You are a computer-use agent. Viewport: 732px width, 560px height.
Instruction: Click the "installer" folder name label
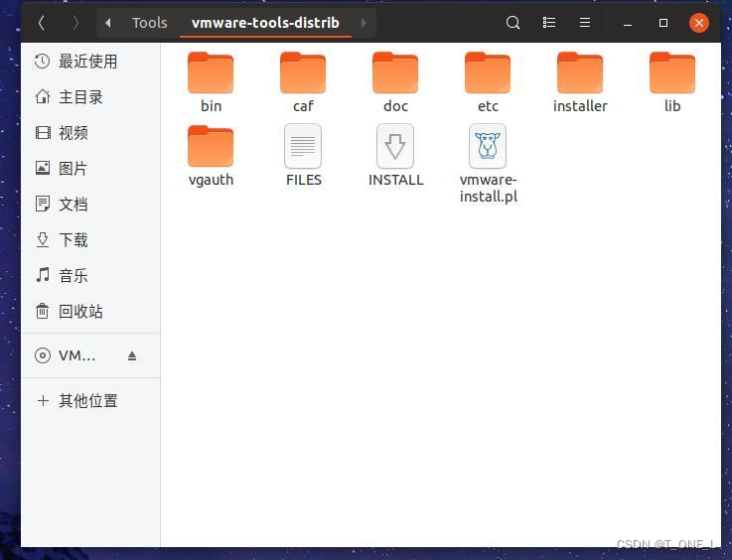pos(580,106)
